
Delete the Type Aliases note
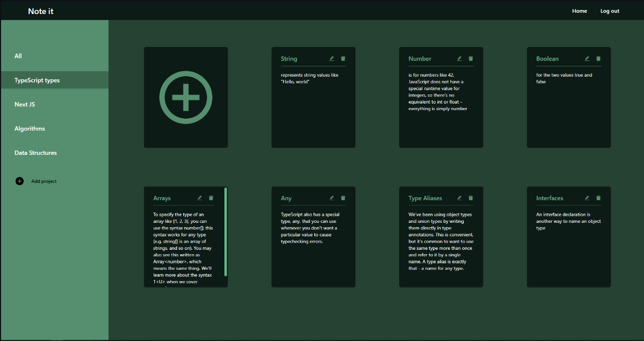[470, 197]
